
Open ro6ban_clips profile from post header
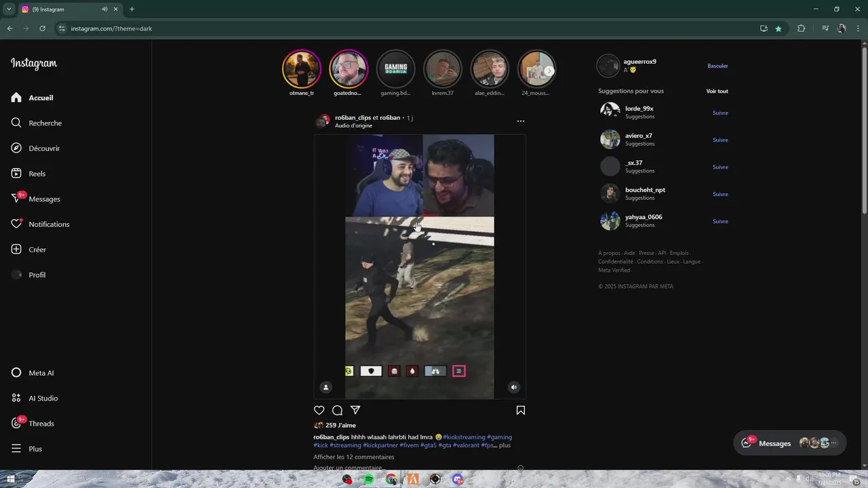point(353,118)
